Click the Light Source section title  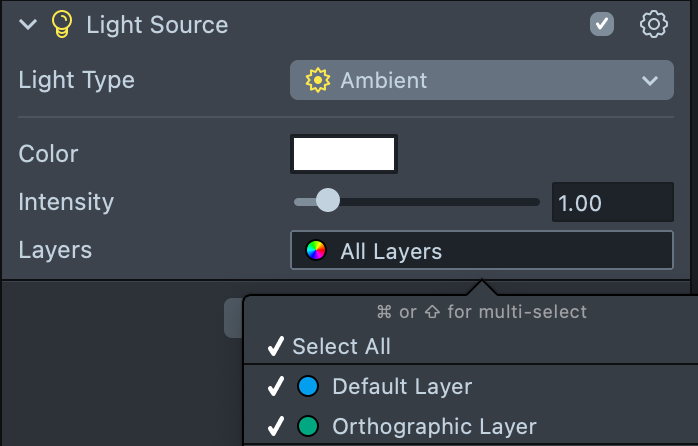tap(157, 25)
